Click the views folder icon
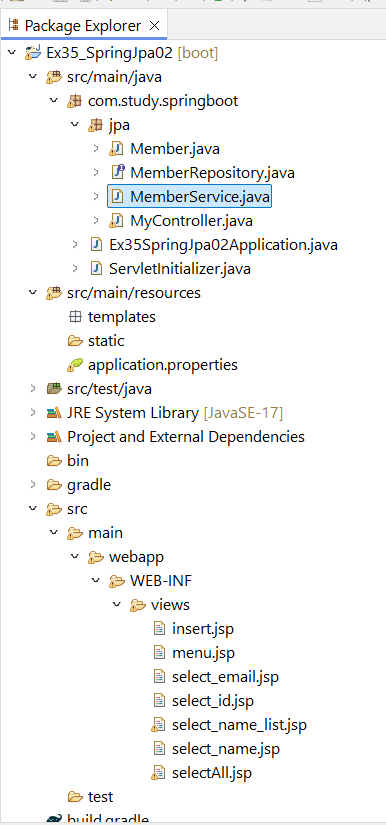Screen dimensions: 386x825 pos(138,605)
